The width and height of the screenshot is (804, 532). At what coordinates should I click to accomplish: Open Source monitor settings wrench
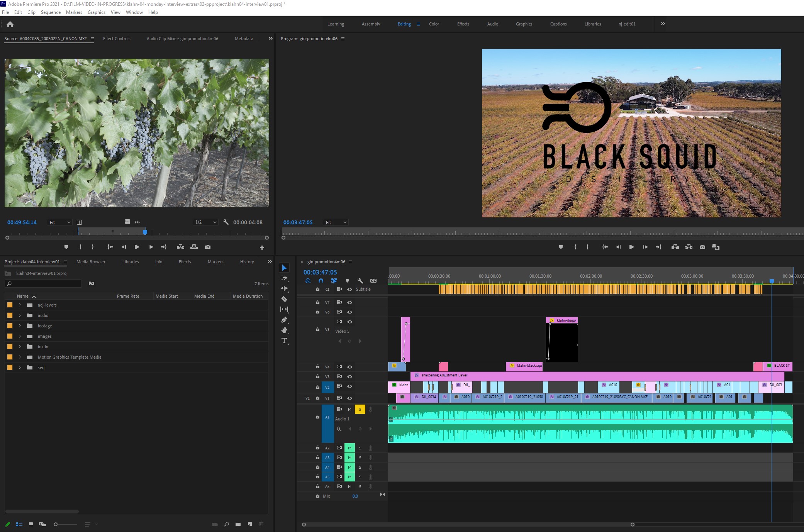click(226, 222)
